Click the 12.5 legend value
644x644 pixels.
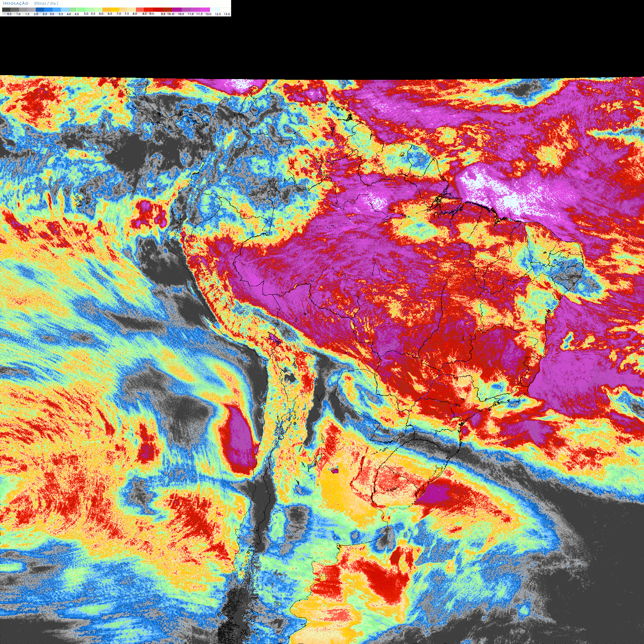pyautogui.click(x=218, y=14)
